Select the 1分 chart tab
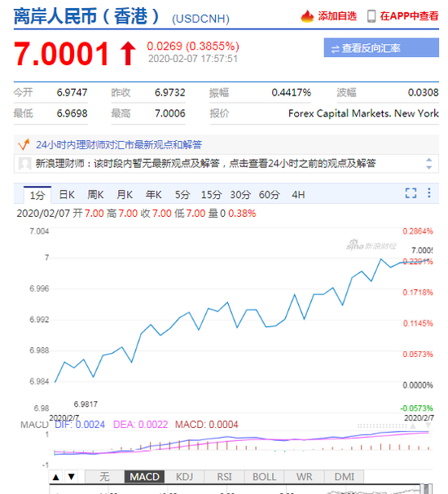Viewport: 448px width, 494px height. click(x=37, y=195)
